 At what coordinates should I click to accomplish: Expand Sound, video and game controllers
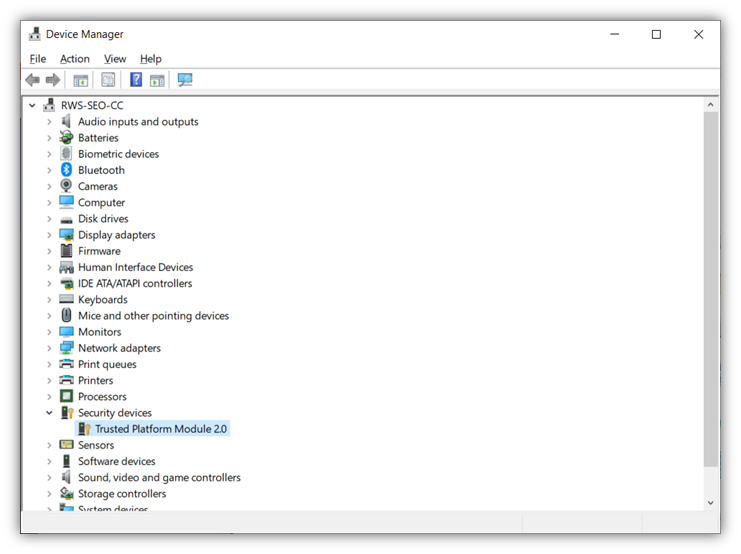[49, 477]
